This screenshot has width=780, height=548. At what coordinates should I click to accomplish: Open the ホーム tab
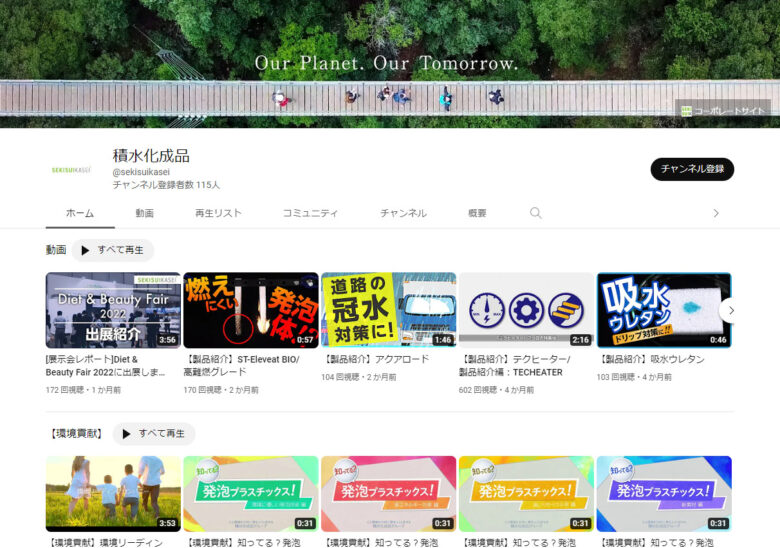click(80, 213)
